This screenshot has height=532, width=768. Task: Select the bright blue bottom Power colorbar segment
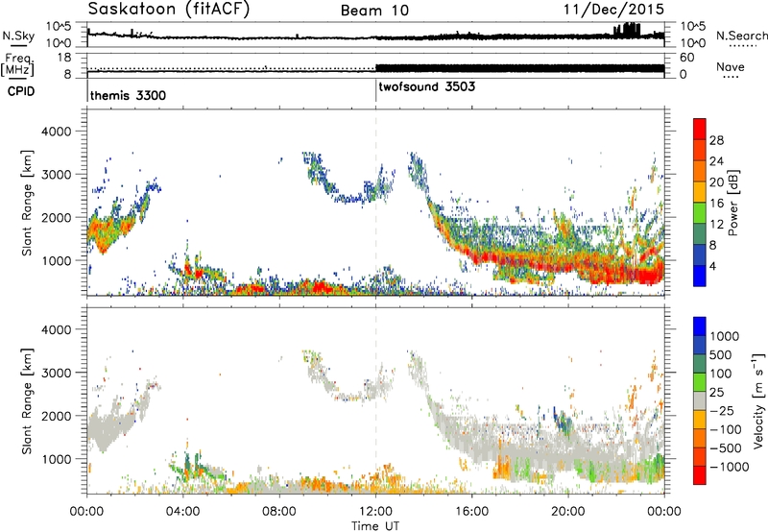[700, 276]
